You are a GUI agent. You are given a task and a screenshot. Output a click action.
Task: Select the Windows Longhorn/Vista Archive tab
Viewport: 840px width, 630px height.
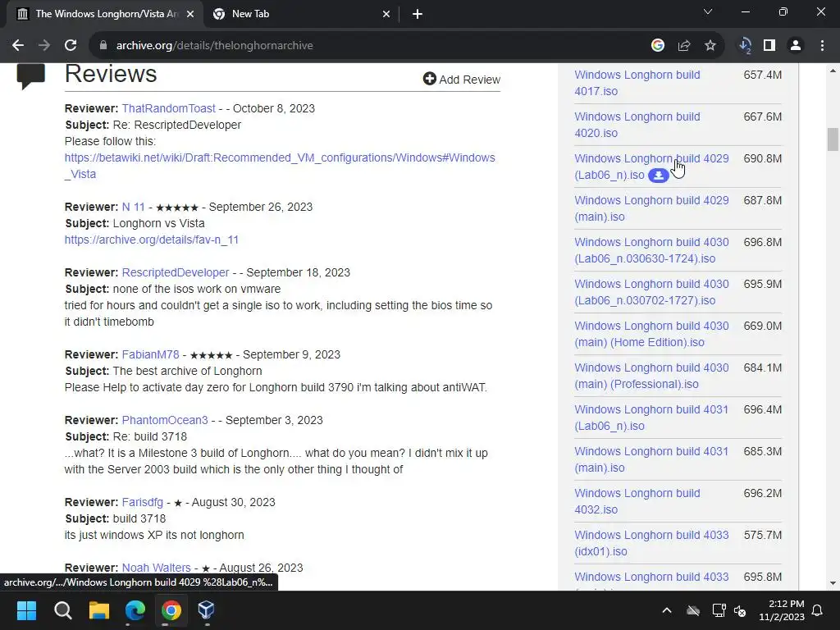(x=104, y=15)
